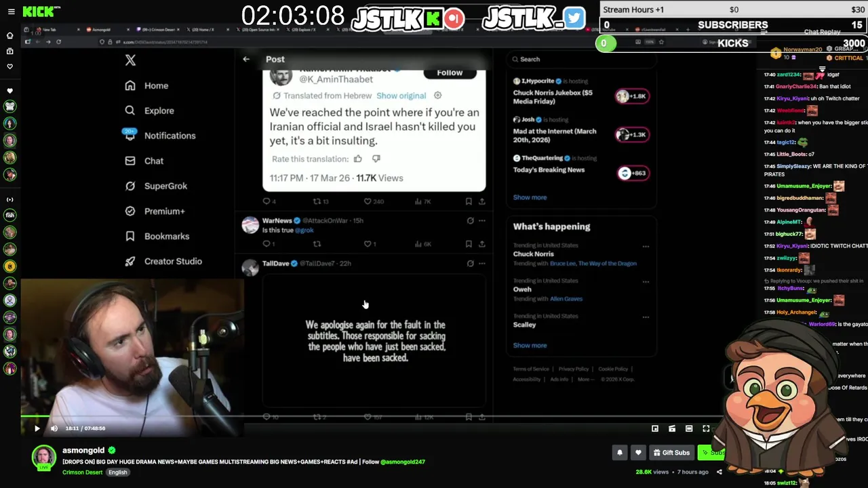
Task: Open Kick browse icon in sidebar
Action: coord(9,51)
